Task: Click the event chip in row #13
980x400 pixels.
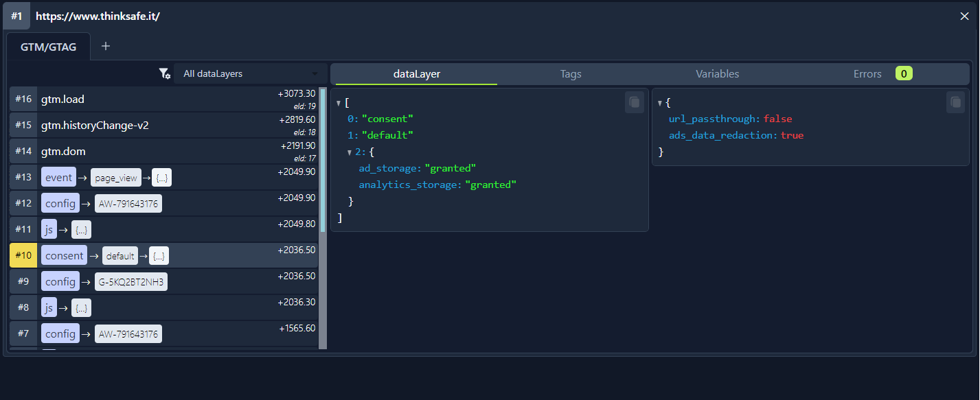Action: pos(58,178)
